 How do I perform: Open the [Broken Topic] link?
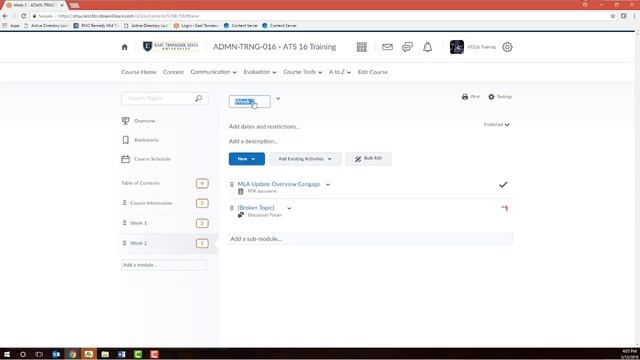click(256, 208)
